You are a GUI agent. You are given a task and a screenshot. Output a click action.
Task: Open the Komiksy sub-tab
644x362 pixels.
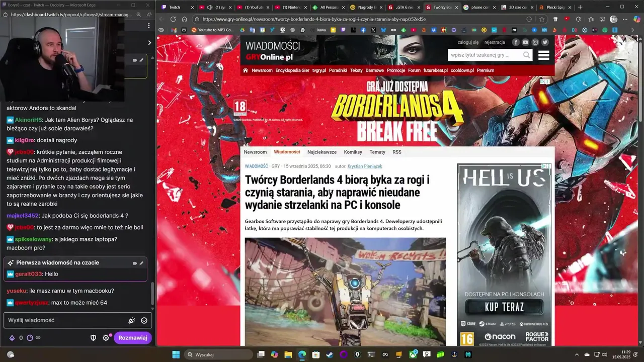pos(353,152)
